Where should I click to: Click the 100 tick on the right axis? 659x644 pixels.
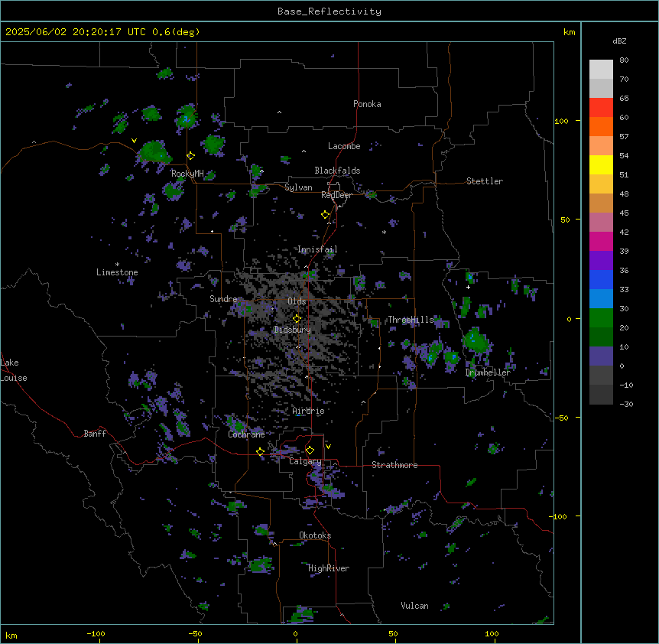[561, 121]
